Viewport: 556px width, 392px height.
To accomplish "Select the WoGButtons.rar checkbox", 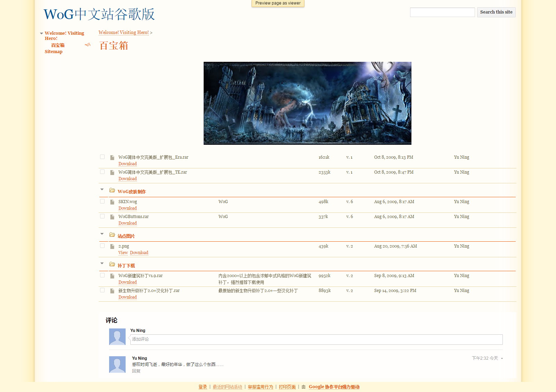I will tap(102, 216).
